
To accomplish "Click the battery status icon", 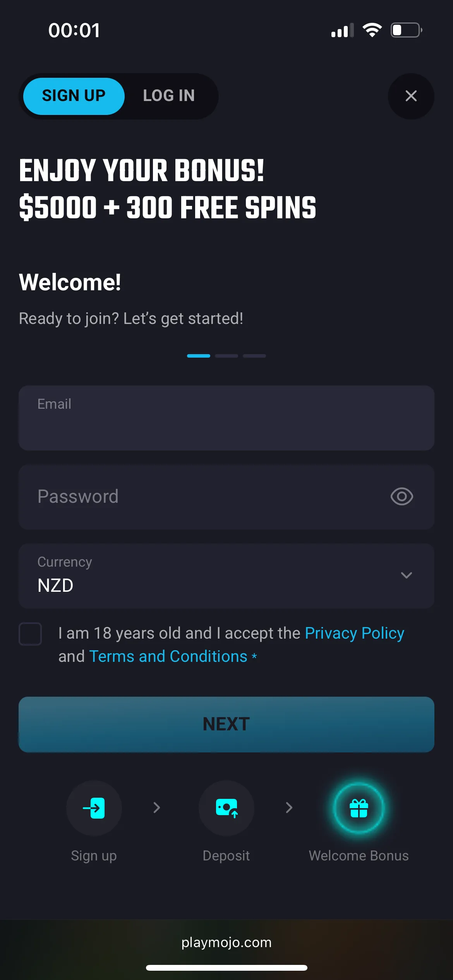I will pos(406,30).
